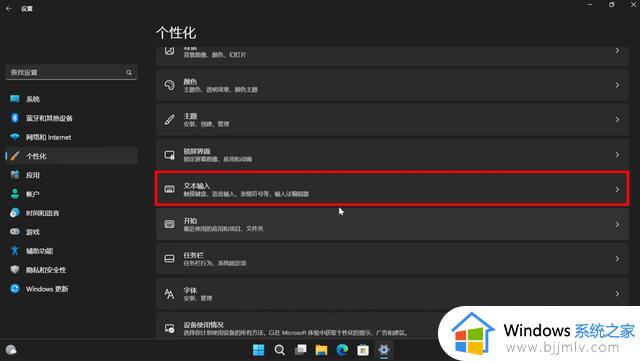
Task: Click the Start layout icon for 开始
Action: [x=169, y=224]
